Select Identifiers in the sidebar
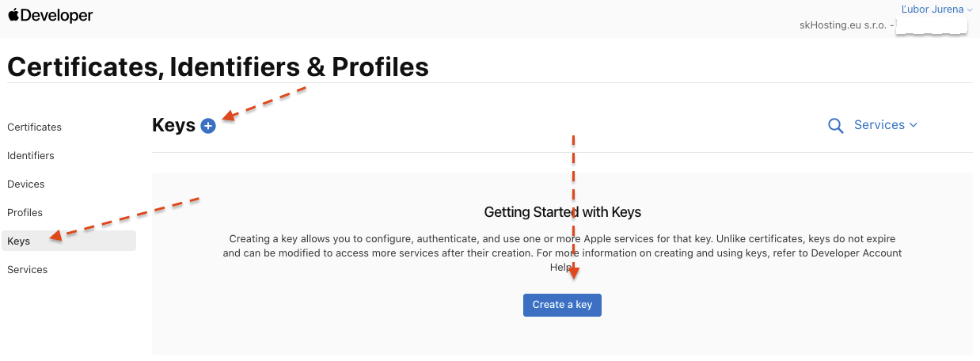The width and height of the screenshot is (980, 361). [31, 156]
